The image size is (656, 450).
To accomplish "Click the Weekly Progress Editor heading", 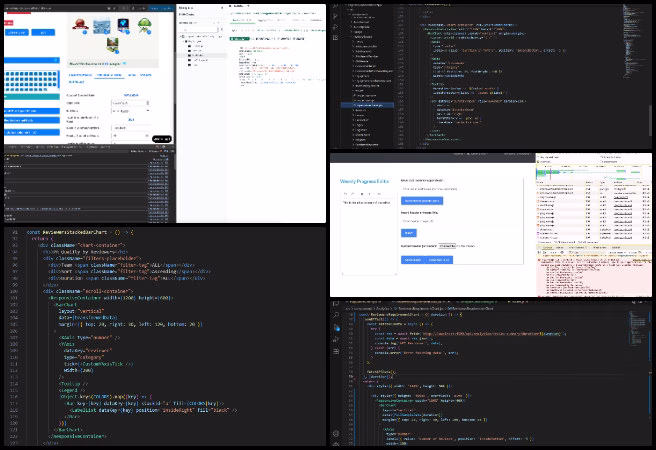I will (x=364, y=182).
